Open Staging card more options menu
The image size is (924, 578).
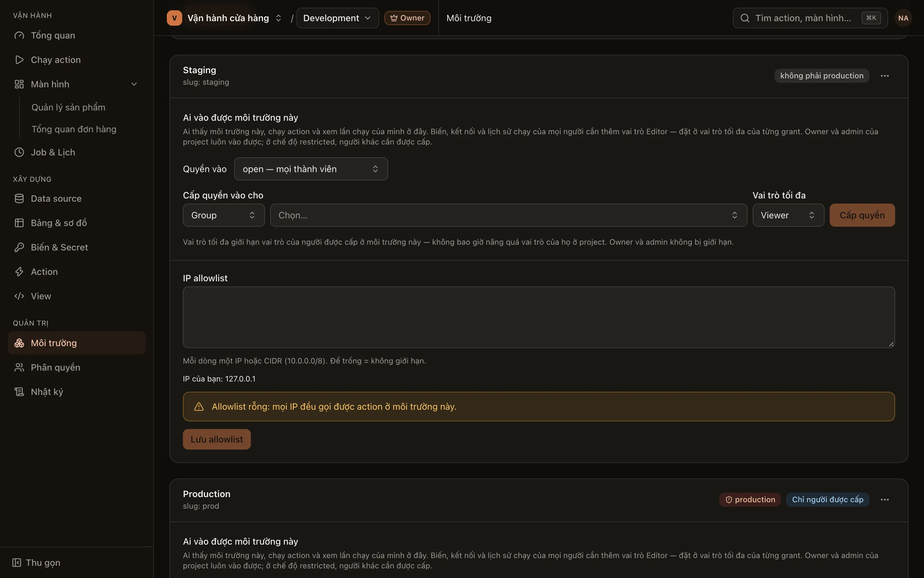[x=885, y=76]
